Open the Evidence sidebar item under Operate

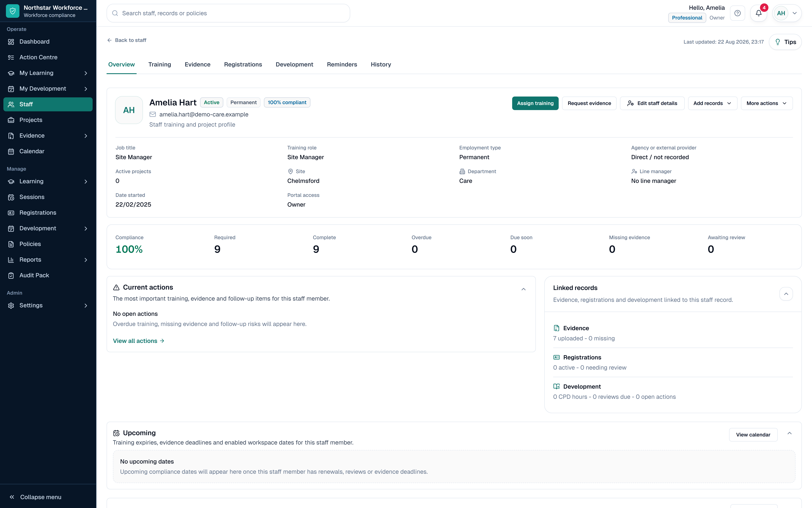[x=48, y=136]
